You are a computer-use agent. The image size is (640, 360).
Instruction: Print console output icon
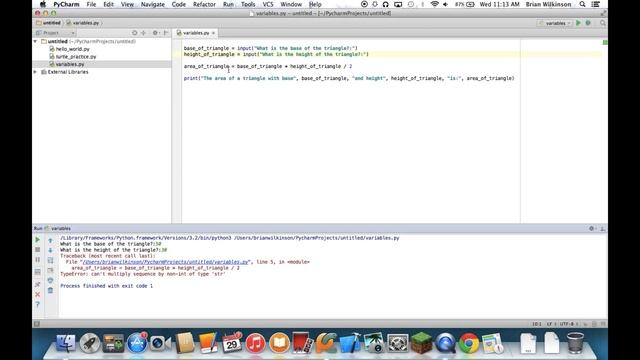[50, 280]
